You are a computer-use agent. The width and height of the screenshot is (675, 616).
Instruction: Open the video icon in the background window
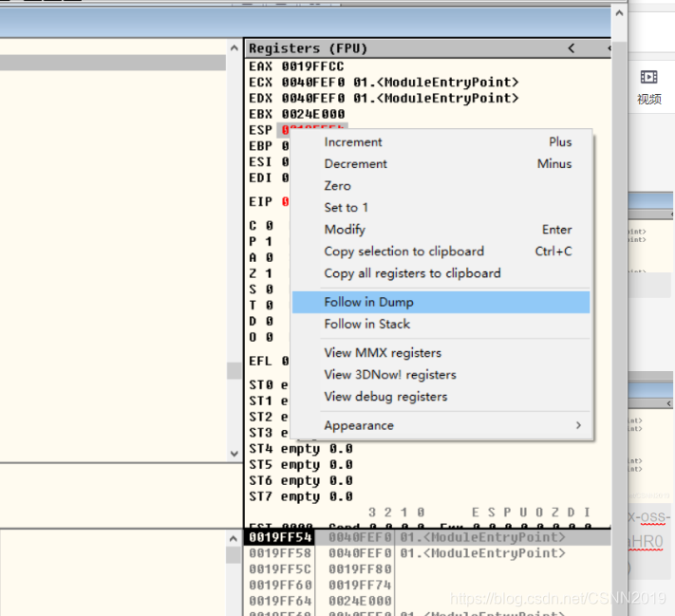point(648,77)
